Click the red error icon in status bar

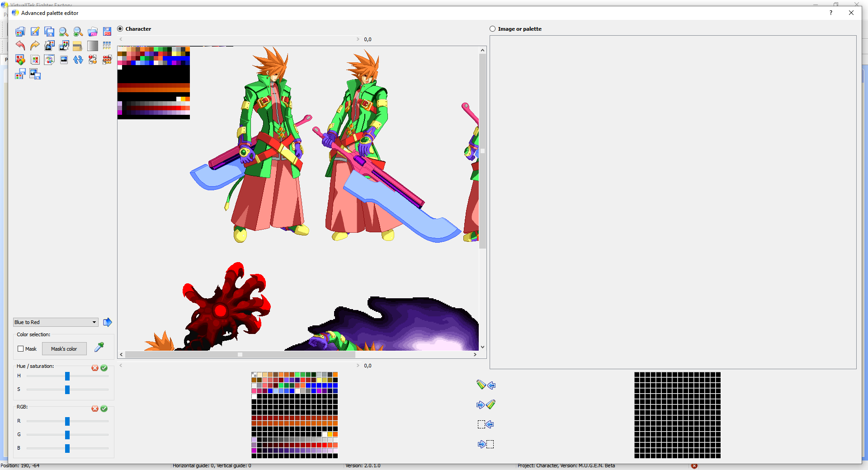pos(694,466)
